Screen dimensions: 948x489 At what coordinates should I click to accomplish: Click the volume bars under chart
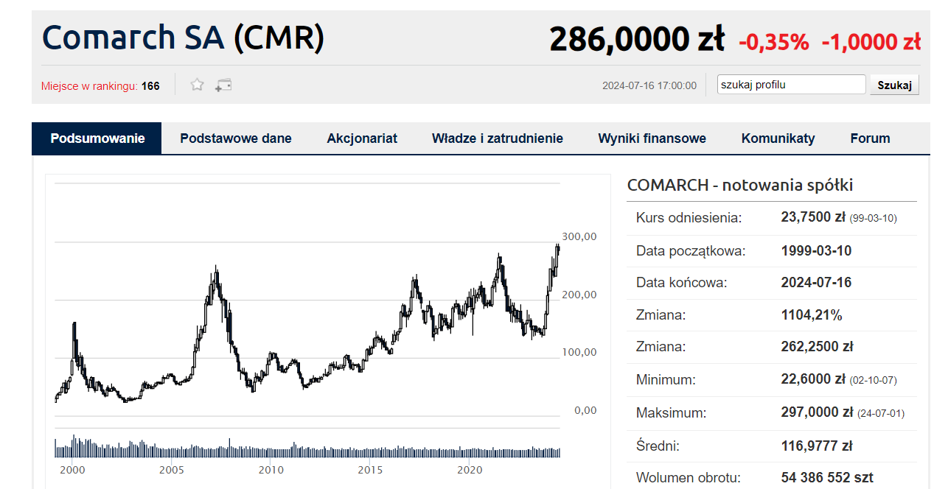[307, 447]
